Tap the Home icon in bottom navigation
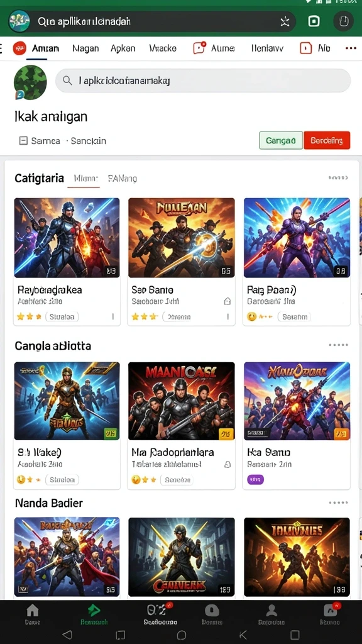This screenshot has width=362, height=644. pos(32,611)
